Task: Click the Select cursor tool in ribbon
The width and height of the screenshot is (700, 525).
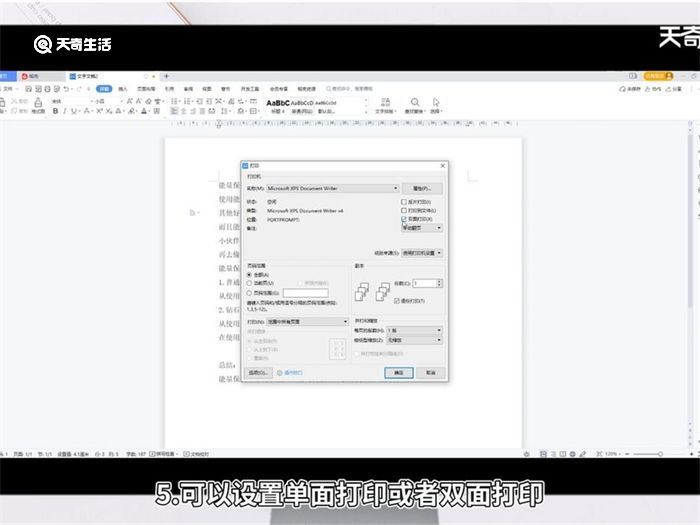Action: 436,105
